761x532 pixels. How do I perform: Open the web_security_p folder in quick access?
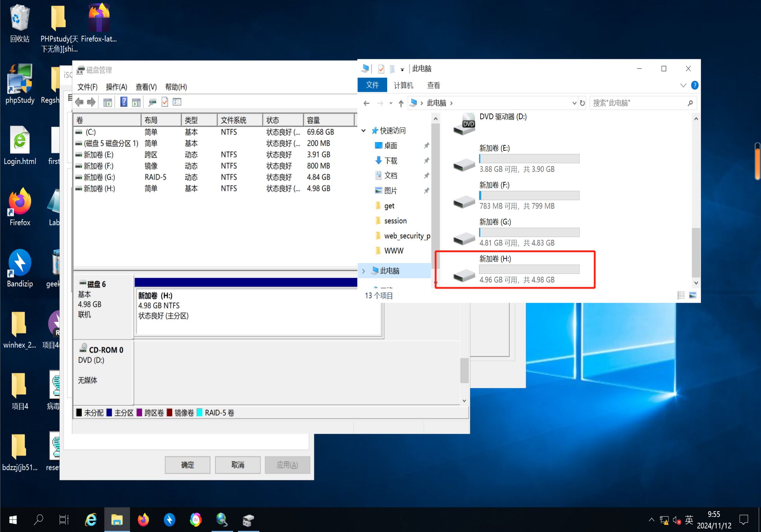coord(403,236)
